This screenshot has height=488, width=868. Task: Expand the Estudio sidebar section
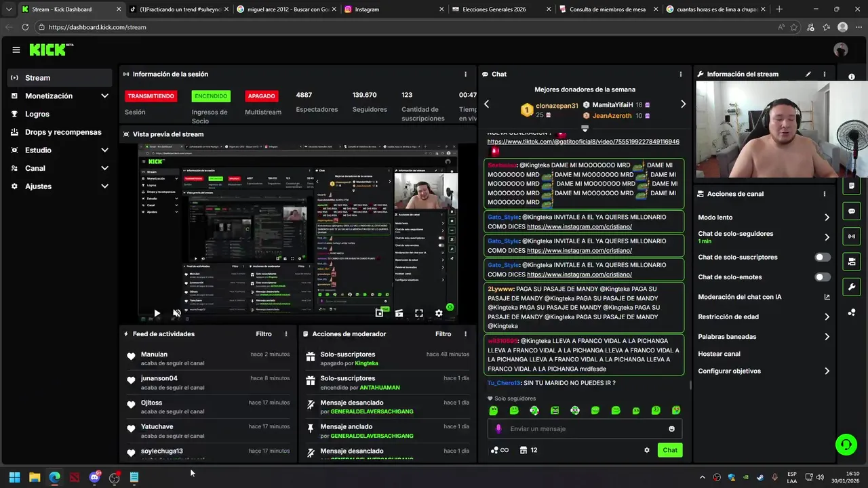[x=60, y=150]
